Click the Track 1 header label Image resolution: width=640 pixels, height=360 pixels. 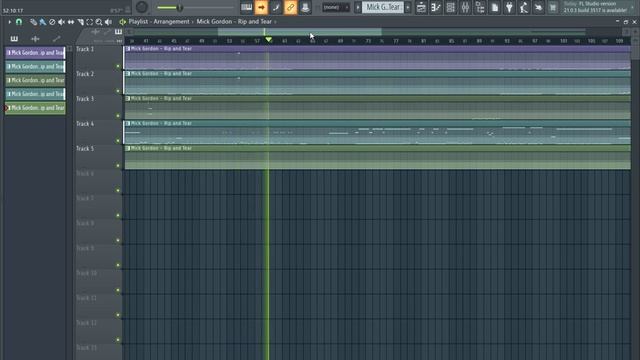(x=85, y=49)
